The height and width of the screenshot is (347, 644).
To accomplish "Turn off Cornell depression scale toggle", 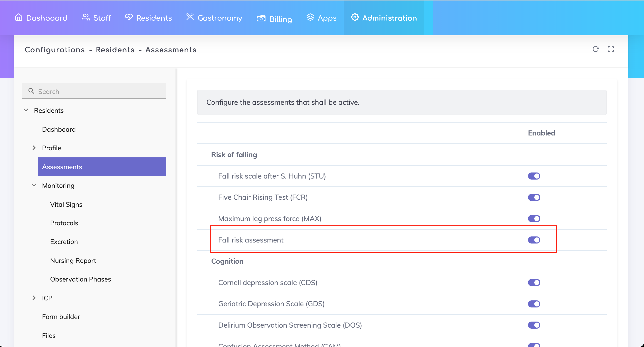I will point(534,283).
